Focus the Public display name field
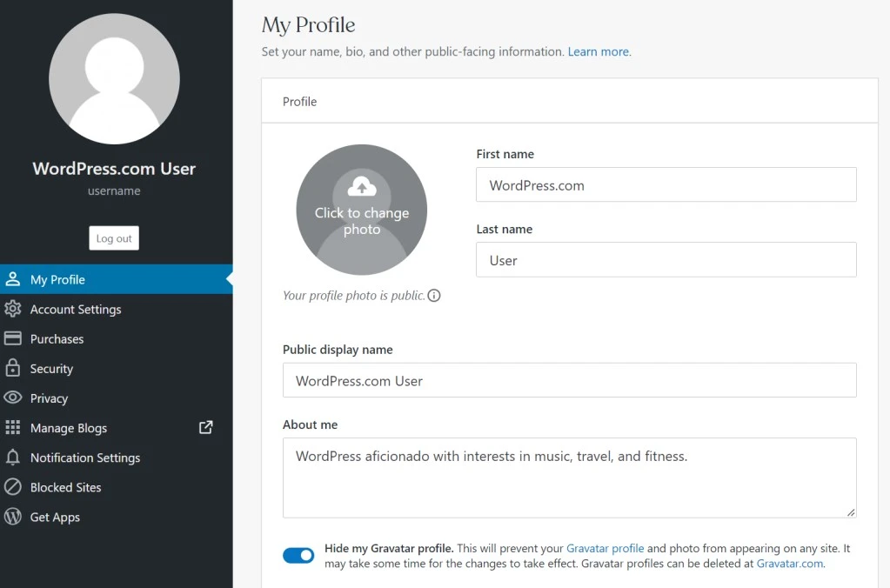Viewport: 890px width, 588px height. click(x=569, y=380)
